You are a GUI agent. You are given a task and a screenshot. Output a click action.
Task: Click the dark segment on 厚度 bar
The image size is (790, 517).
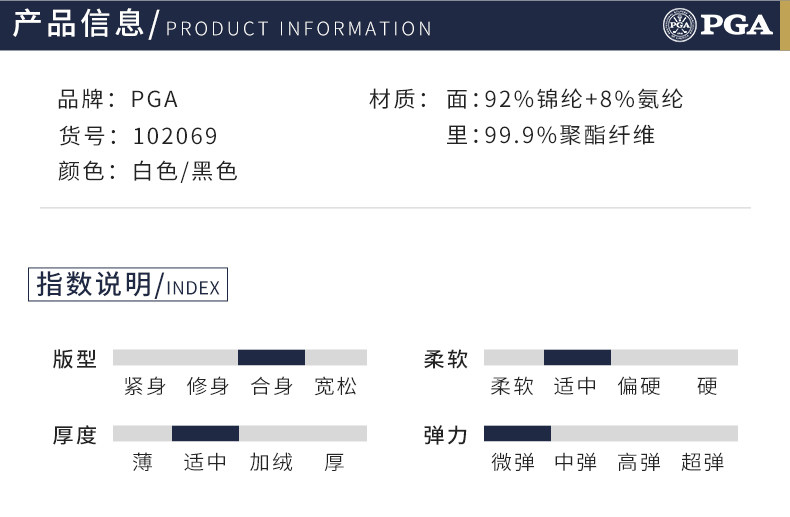click(205, 433)
